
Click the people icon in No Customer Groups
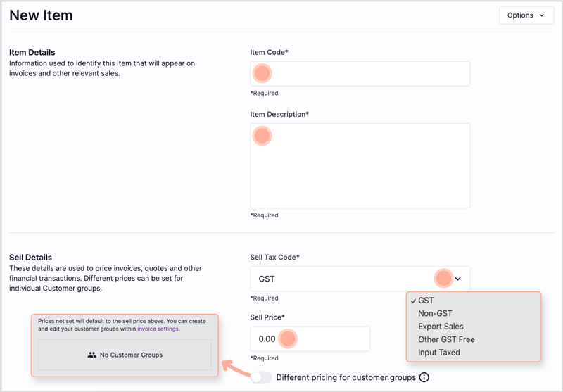tap(92, 355)
